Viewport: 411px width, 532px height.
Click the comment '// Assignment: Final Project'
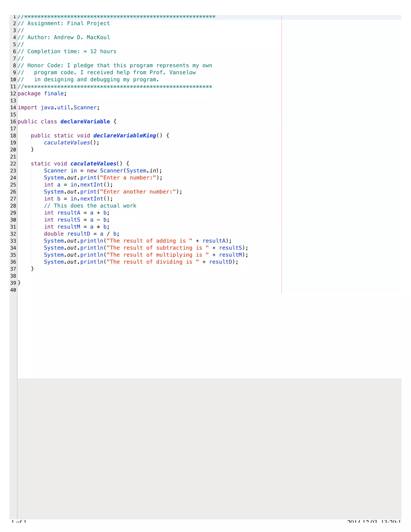(x=64, y=23)
